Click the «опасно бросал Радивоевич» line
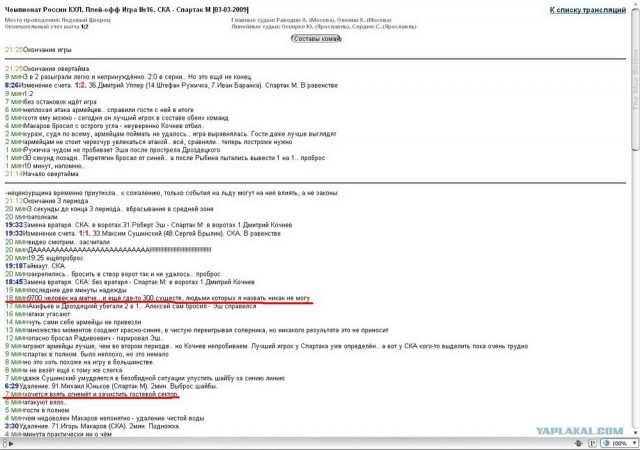Image resolution: width=640 pixels, height=450 pixels. pos(84,339)
